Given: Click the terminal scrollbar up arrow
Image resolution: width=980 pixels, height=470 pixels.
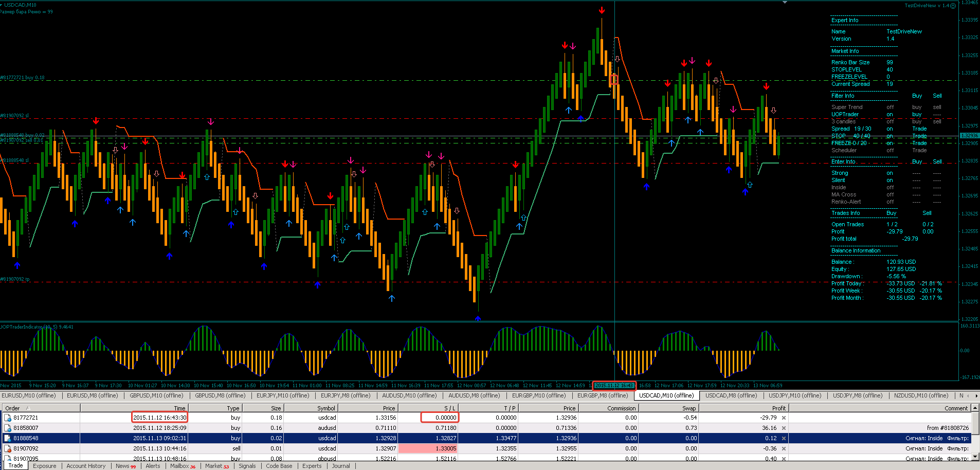Looking at the screenshot, I should pos(974,408).
